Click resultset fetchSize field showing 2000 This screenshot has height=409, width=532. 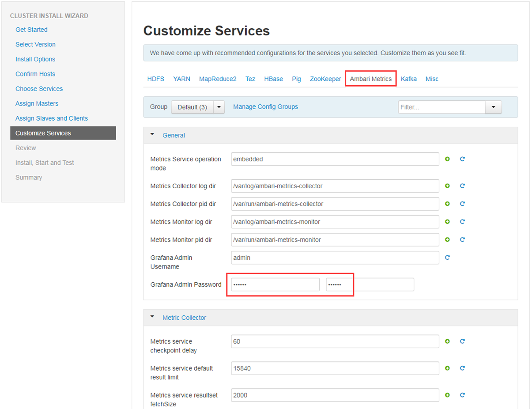tap(335, 395)
